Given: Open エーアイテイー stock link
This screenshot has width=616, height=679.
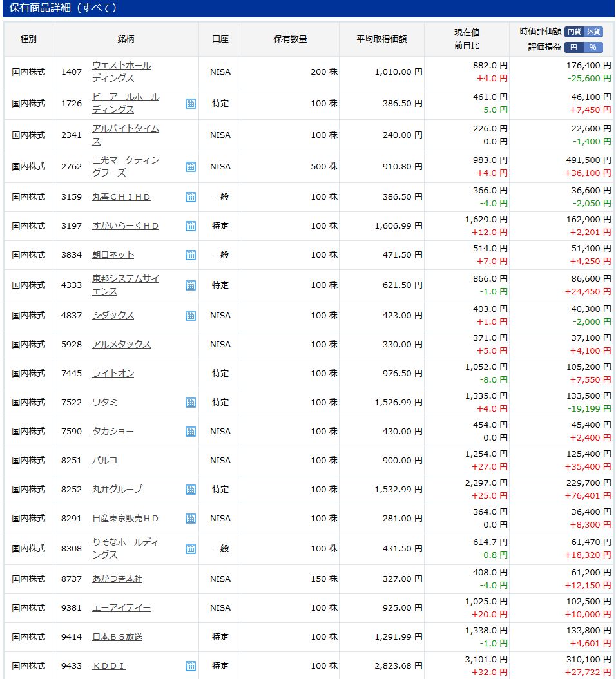Looking at the screenshot, I should pos(121,608).
